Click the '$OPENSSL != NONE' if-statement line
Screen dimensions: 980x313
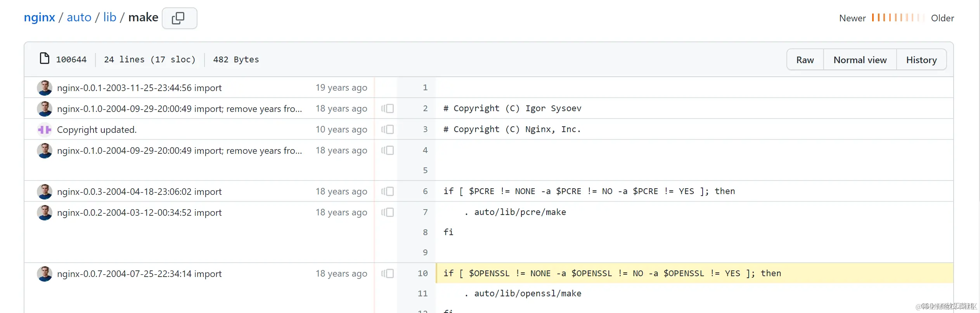click(x=612, y=273)
